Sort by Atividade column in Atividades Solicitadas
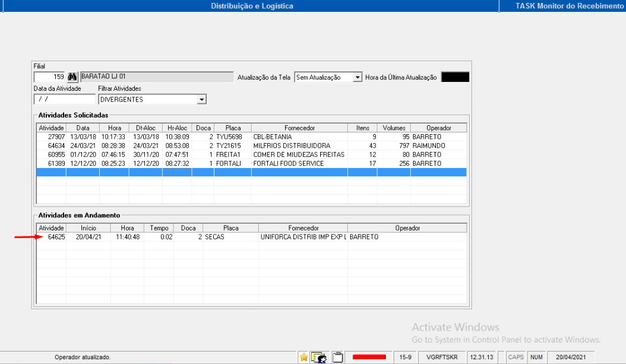The image size is (626, 364). tap(51, 128)
